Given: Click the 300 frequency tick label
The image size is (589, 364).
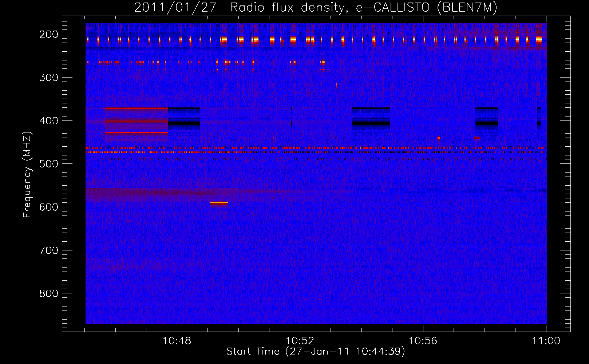Looking at the screenshot, I should (49, 78).
